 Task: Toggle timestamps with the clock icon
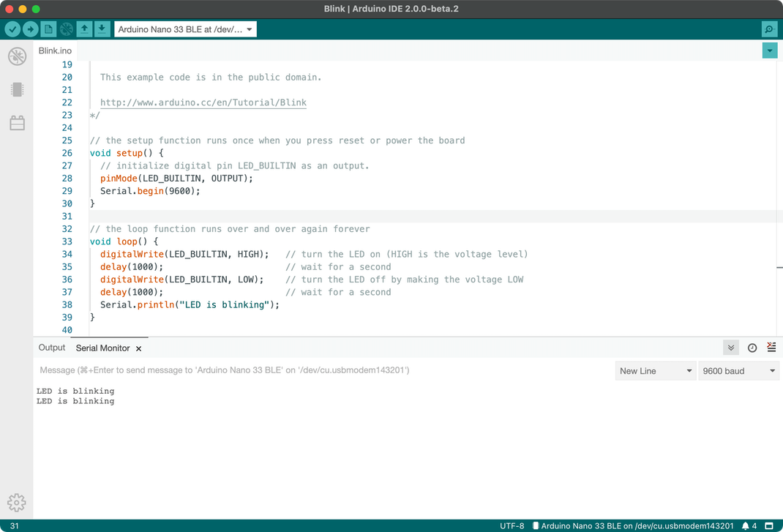pyautogui.click(x=752, y=348)
